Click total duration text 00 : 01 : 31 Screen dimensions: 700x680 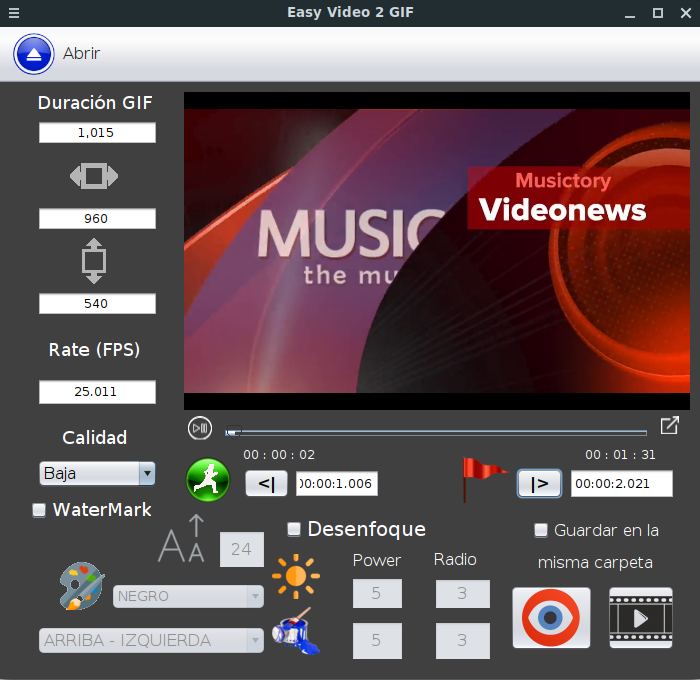click(x=620, y=455)
